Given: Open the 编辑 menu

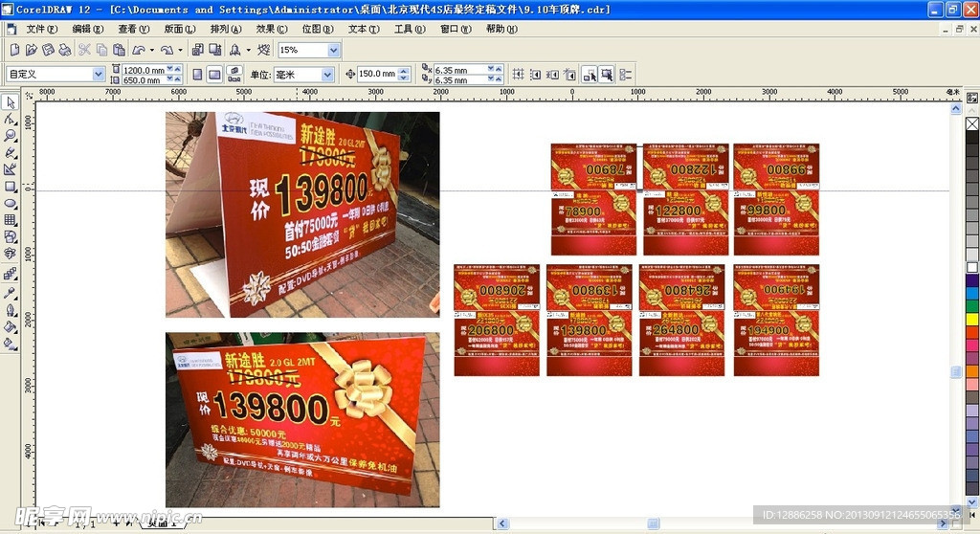Looking at the screenshot, I should (87, 29).
